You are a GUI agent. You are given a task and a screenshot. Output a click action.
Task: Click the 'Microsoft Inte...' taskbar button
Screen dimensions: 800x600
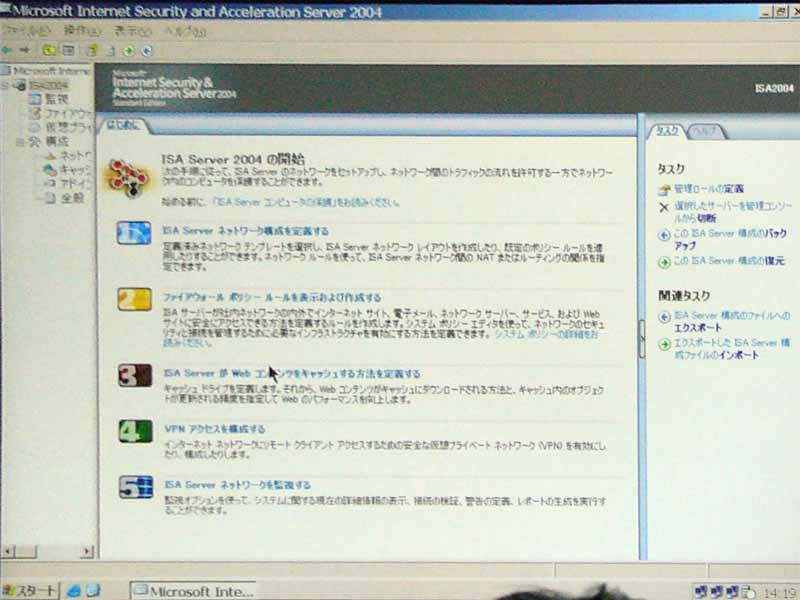point(193,591)
